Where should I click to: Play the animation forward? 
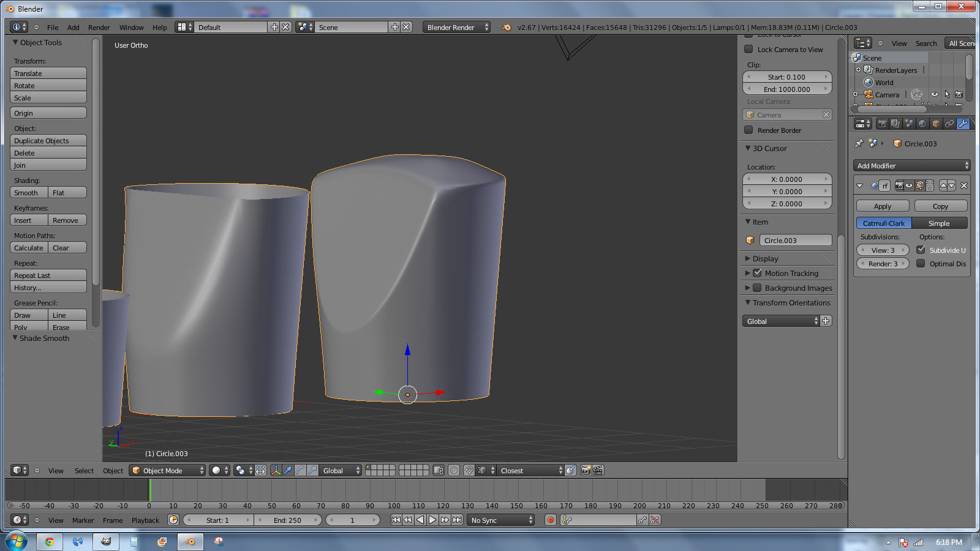coord(432,520)
